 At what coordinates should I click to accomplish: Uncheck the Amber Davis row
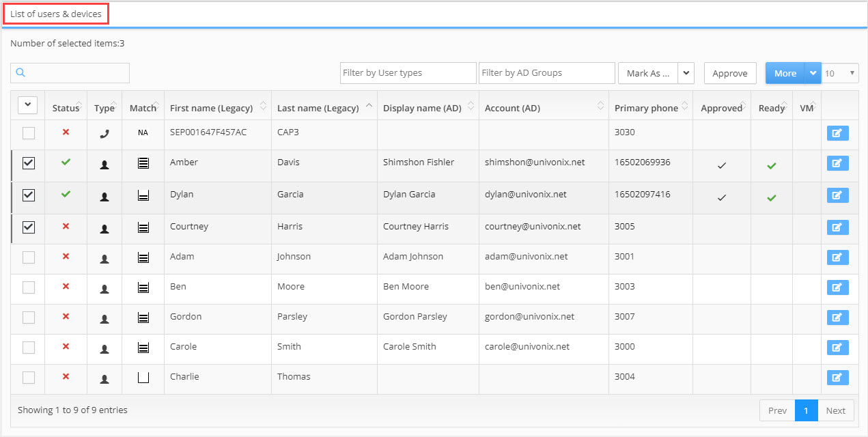27,163
